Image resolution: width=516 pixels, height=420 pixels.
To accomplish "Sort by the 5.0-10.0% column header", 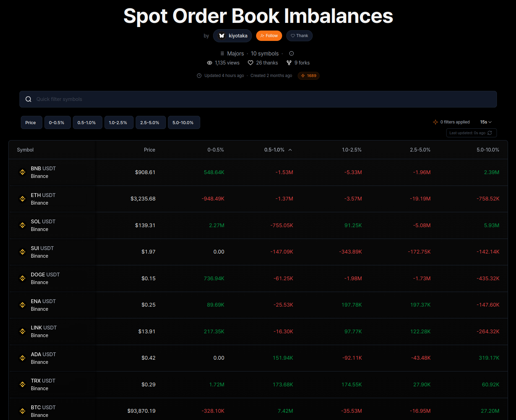I will (x=488, y=150).
